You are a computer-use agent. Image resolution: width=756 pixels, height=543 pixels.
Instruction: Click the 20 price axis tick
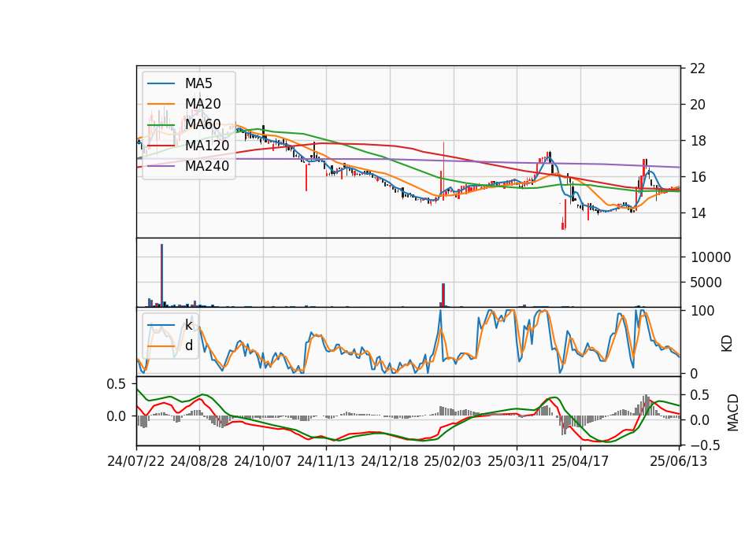click(x=698, y=105)
